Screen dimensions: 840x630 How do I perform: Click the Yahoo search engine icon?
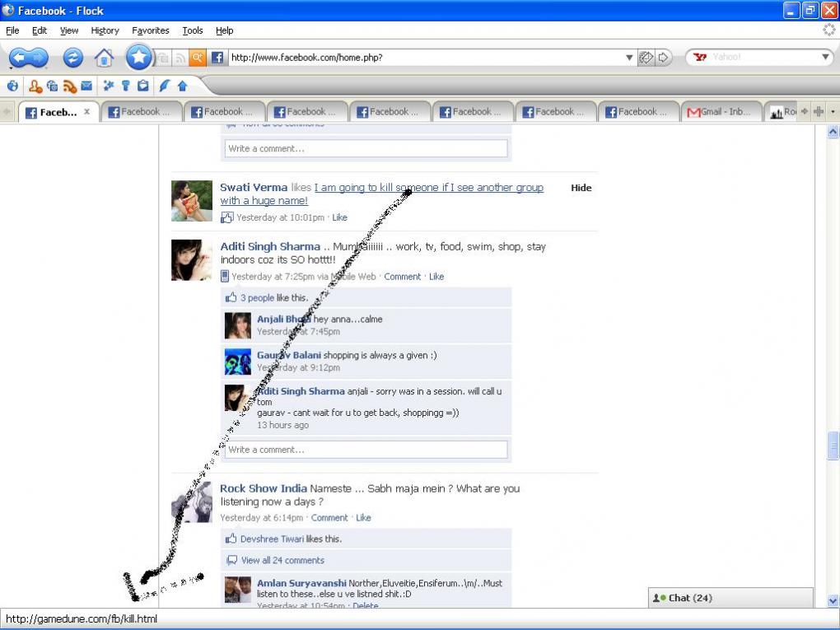(x=700, y=57)
